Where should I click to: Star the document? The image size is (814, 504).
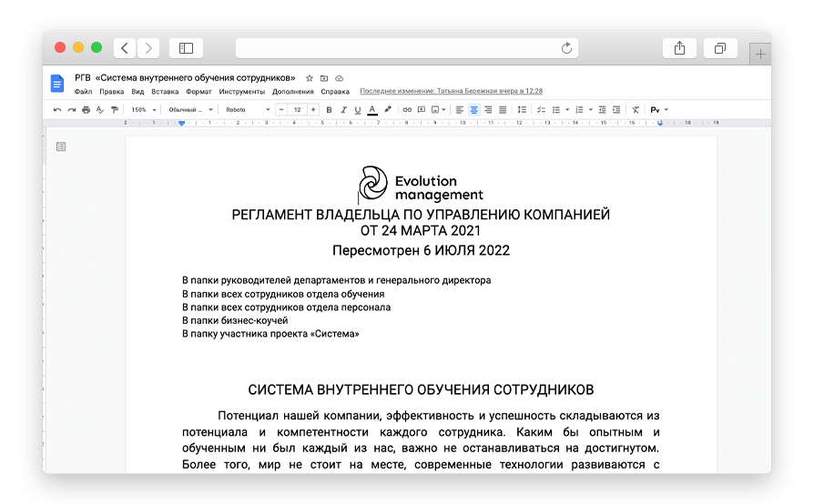click(x=310, y=78)
